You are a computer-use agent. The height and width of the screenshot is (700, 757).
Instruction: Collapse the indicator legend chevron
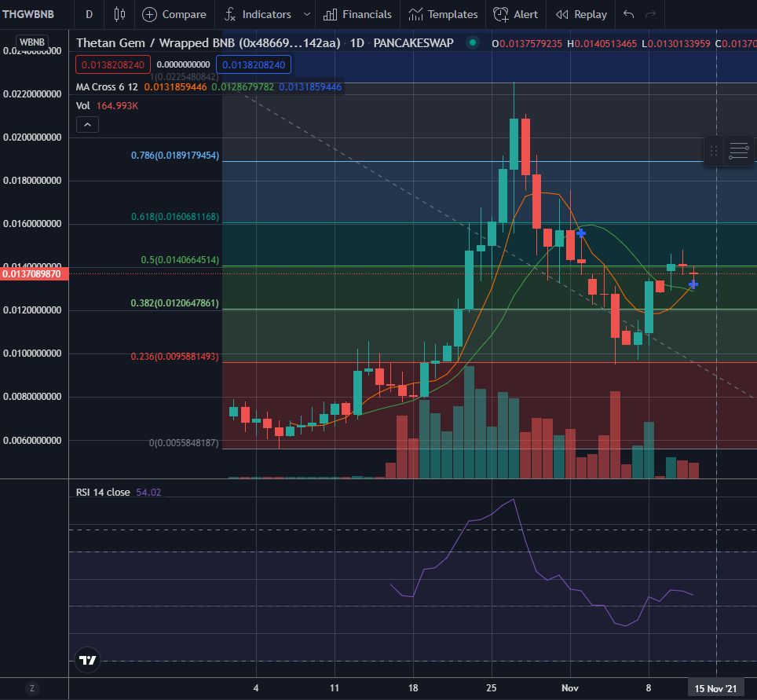tap(87, 125)
